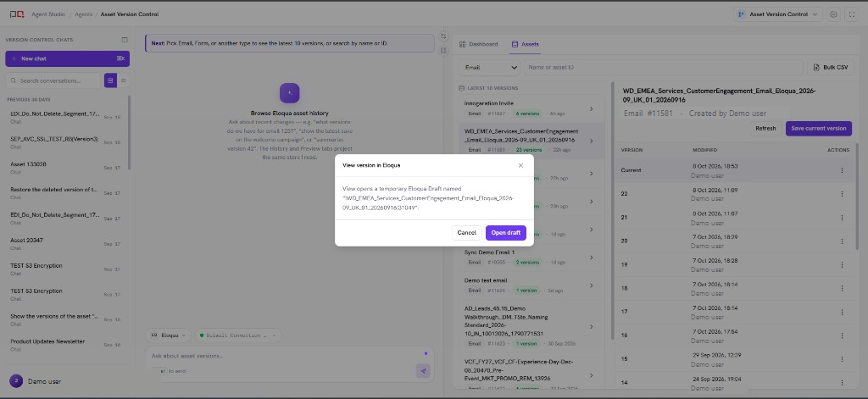Open the Product Updates Newsletter chat
This screenshot has height=399, width=868.
[65, 344]
